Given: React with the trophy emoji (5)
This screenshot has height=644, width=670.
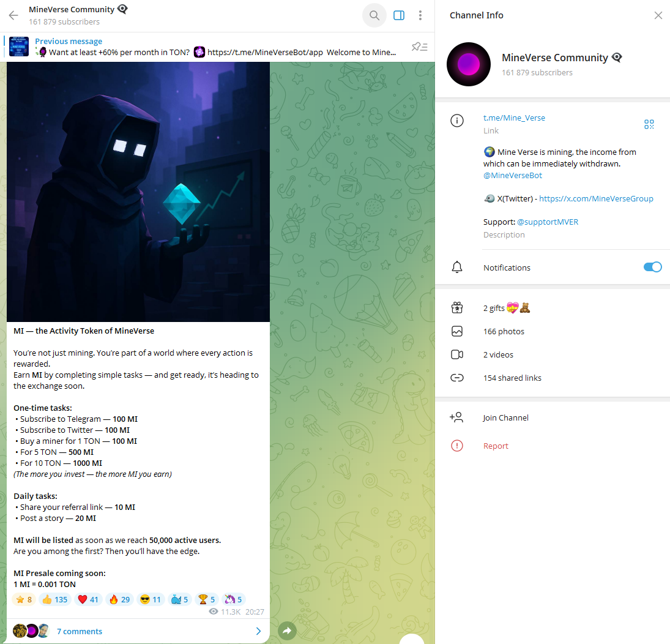Looking at the screenshot, I should point(206,599).
